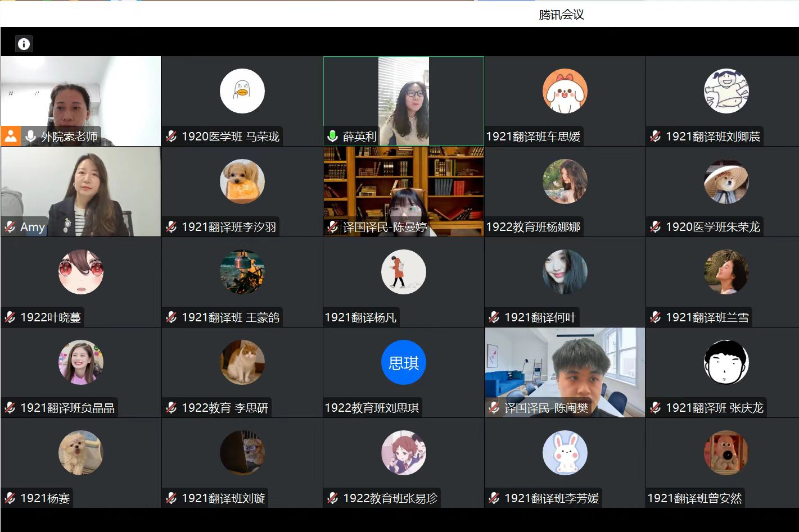Select the avatar of 1921翻译班曾安然

[726, 453]
